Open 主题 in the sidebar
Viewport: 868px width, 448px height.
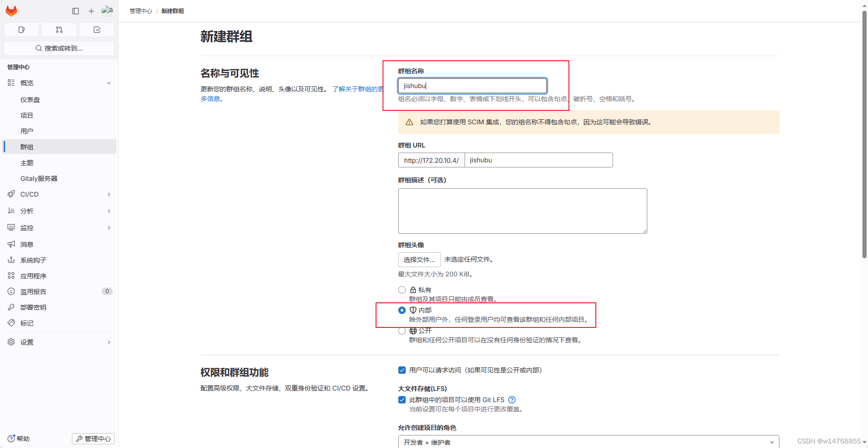[59, 163]
